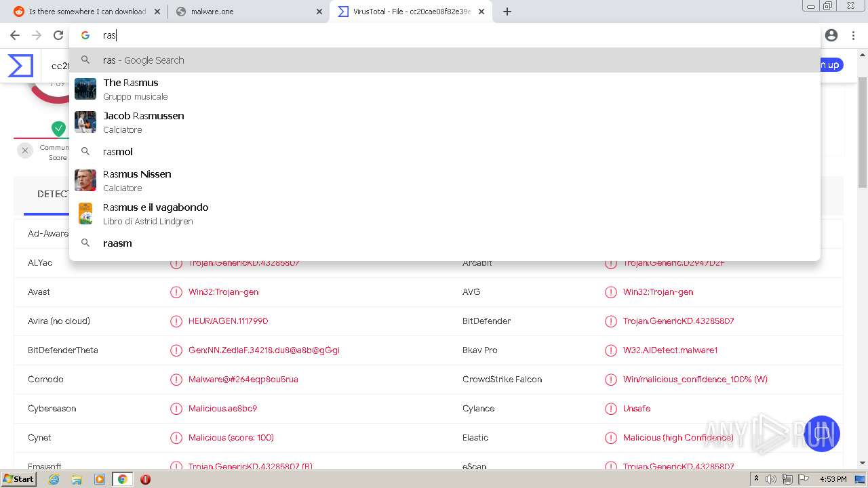Pick the 'raasm' search suggestion
This screenshot has height=488, width=868.
coord(444,243)
